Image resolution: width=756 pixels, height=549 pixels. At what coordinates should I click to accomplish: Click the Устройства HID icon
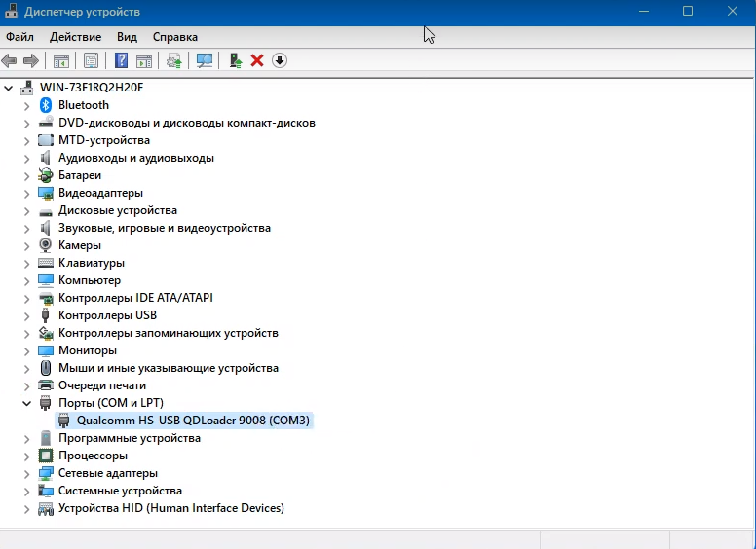(x=46, y=508)
